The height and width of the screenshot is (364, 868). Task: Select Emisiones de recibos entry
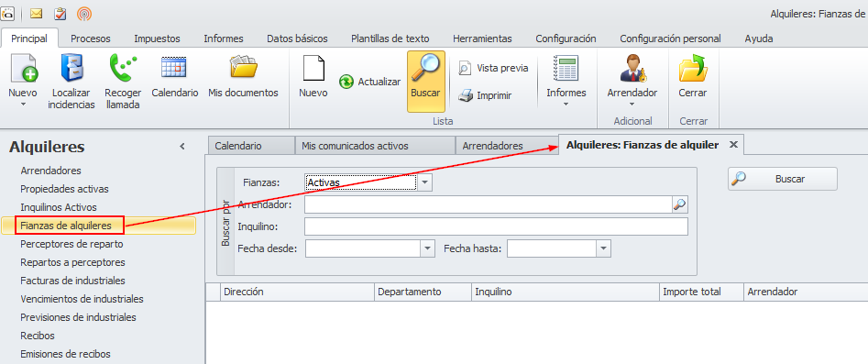65,354
